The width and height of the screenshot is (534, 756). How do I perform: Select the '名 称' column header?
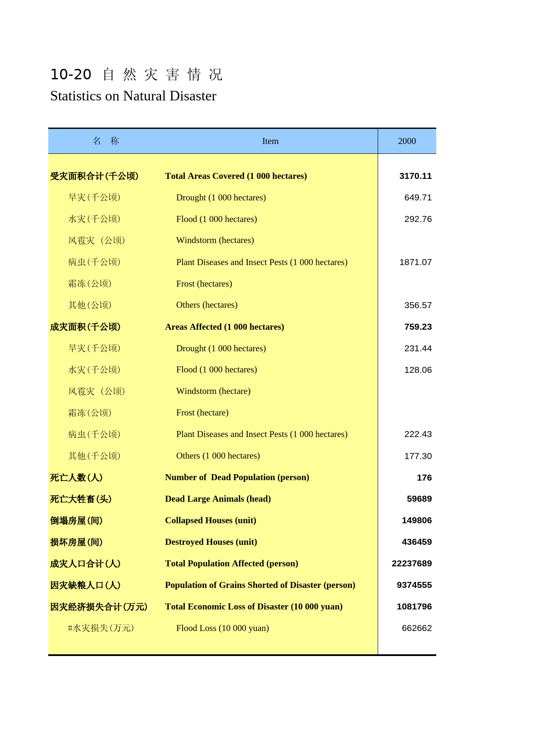click(106, 141)
